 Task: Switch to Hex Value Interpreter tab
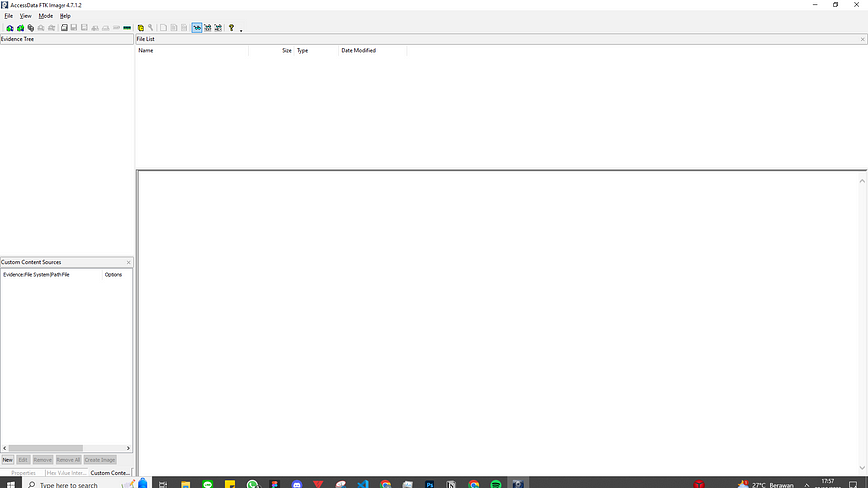(65, 473)
